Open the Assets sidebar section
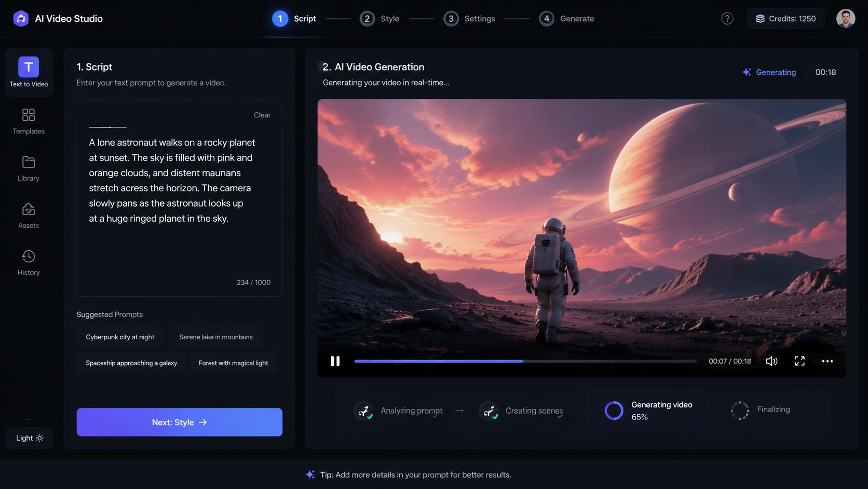The image size is (868, 489). pyautogui.click(x=29, y=216)
